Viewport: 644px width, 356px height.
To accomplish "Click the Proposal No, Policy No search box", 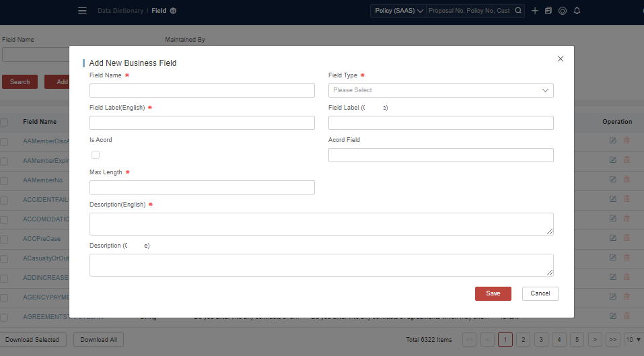I will point(470,11).
